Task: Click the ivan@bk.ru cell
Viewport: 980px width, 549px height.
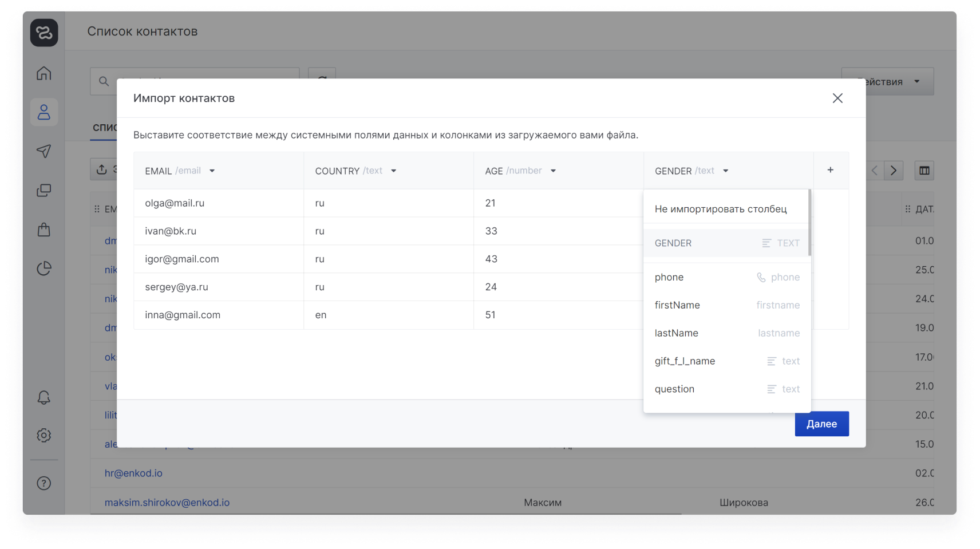Action: [x=219, y=231]
